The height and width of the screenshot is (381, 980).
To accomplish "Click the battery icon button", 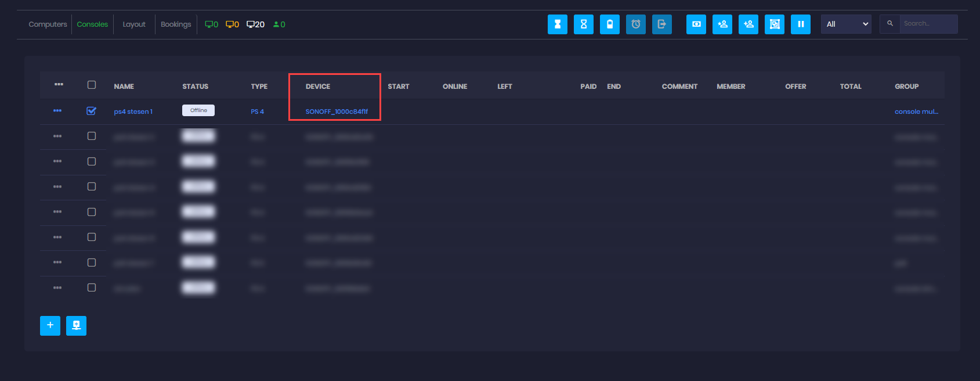I will pyautogui.click(x=609, y=24).
